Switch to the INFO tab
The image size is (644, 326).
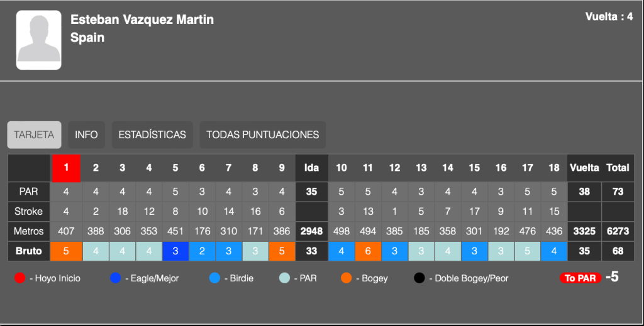86,134
